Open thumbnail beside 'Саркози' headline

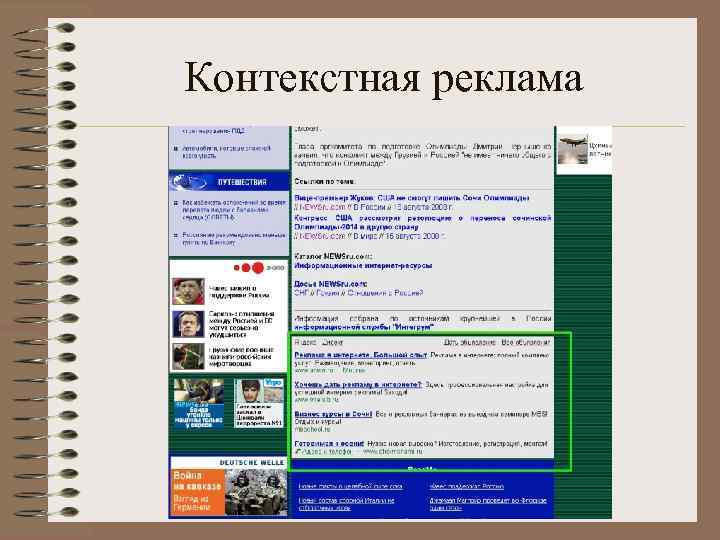tap(188, 324)
